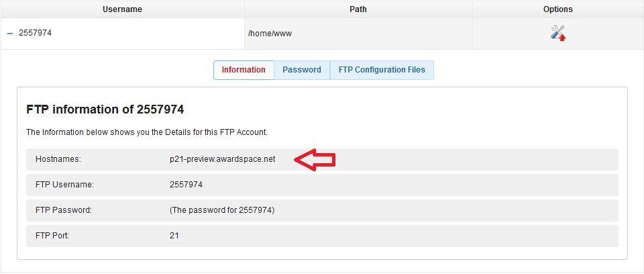Click the FTP Username label
This screenshot has height=274, width=644.
point(64,185)
